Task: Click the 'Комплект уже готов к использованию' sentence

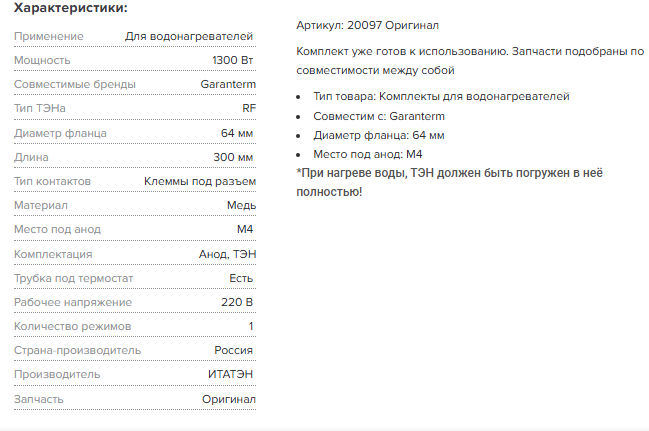Action: 402,52
